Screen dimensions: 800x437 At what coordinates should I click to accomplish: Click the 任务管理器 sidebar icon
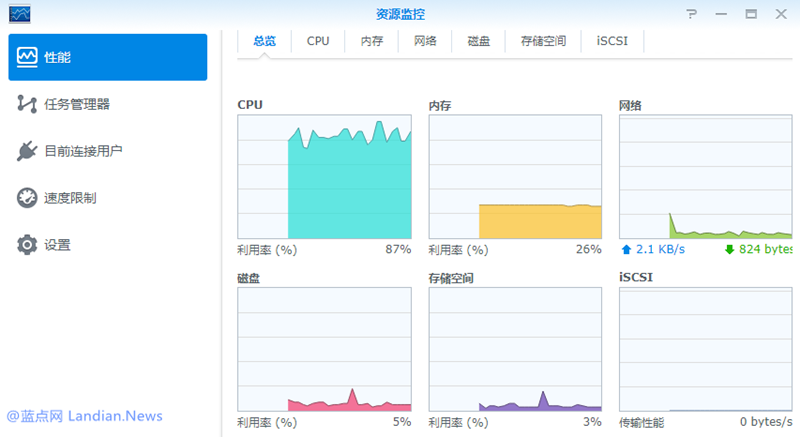coord(27,104)
